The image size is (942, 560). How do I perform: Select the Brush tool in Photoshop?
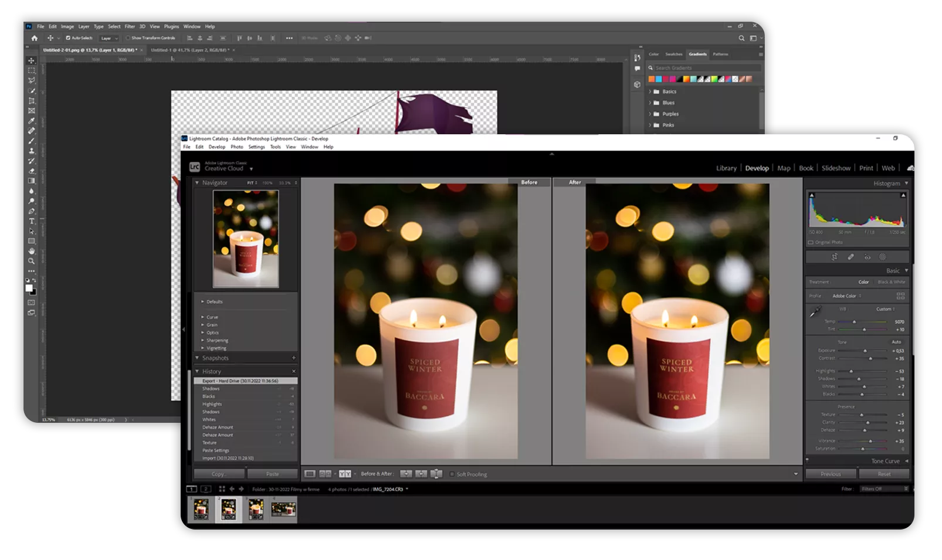pos(32,141)
